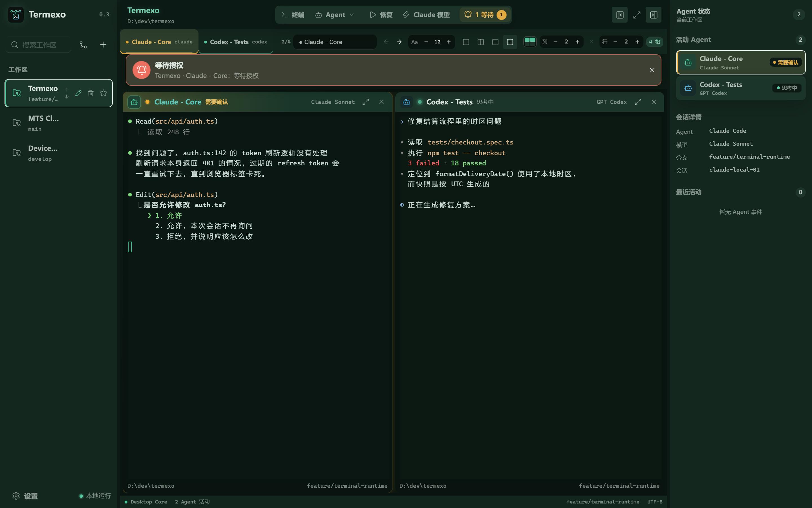Move Termexo workspace up with arrow
812x508 pixels.
pyautogui.click(x=67, y=89)
